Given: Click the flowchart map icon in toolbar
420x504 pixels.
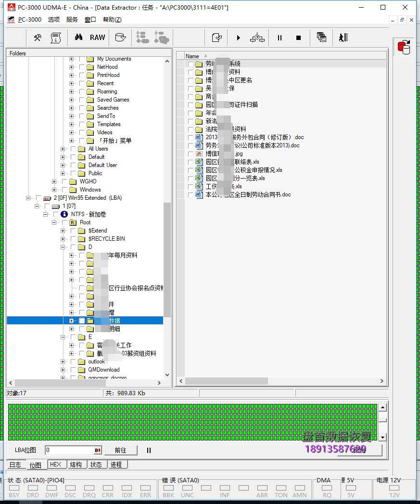Looking at the screenshot, I should pos(257,38).
